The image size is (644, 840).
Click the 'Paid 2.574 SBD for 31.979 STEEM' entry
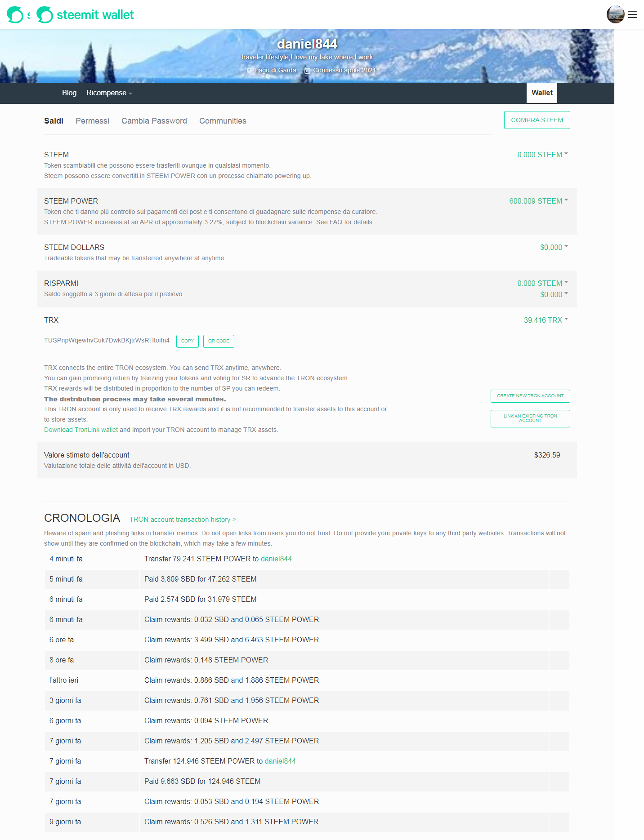[x=201, y=599]
